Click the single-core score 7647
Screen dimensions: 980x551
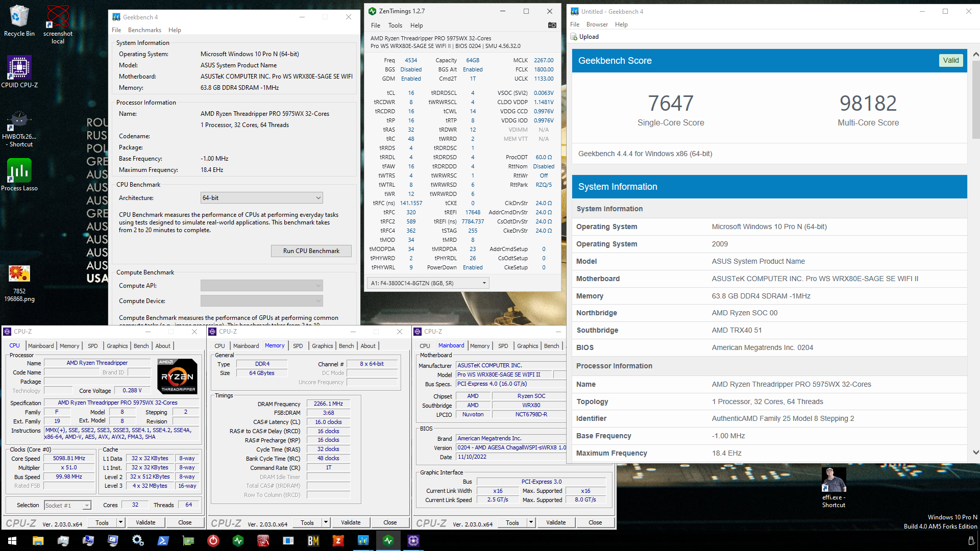670,103
